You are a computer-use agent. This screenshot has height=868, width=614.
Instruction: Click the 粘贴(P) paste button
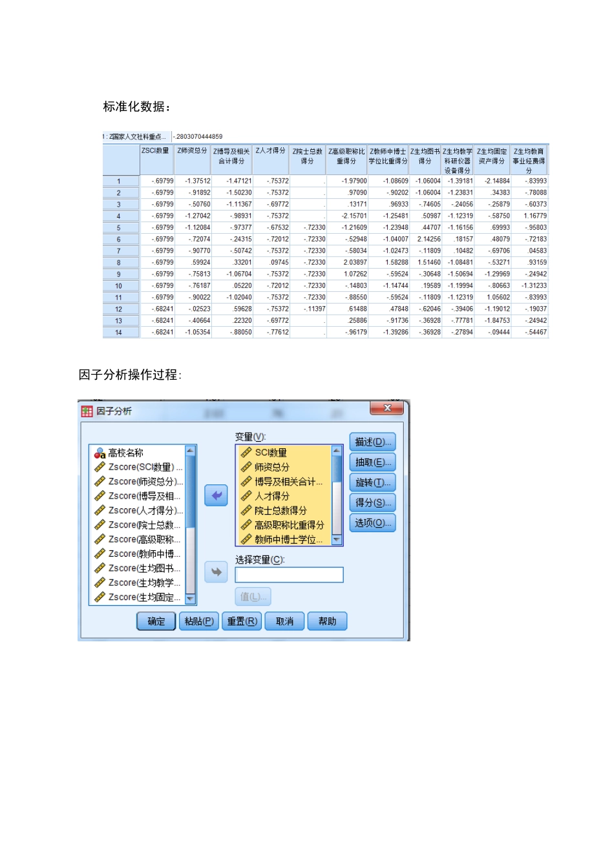(x=199, y=621)
